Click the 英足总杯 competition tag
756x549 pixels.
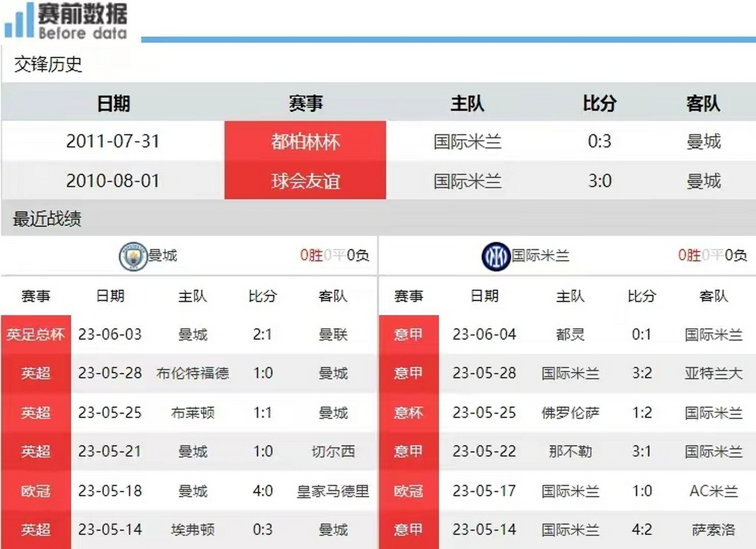click(x=36, y=334)
